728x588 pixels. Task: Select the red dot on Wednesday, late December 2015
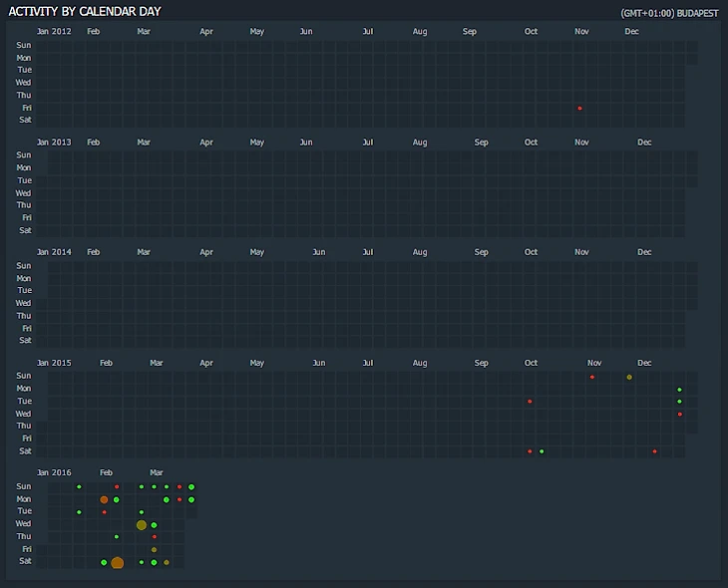tap(679, 414)
